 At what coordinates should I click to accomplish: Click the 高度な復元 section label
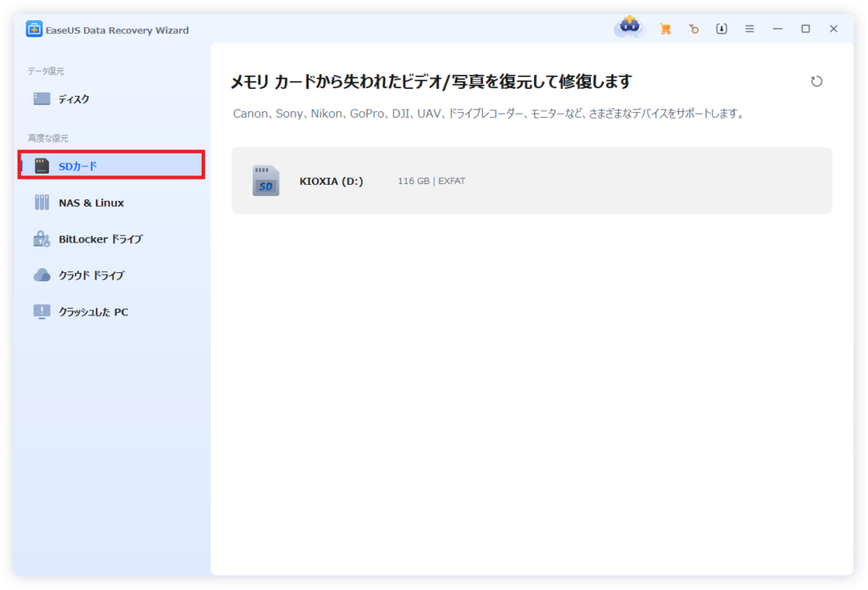coord(48,138)
